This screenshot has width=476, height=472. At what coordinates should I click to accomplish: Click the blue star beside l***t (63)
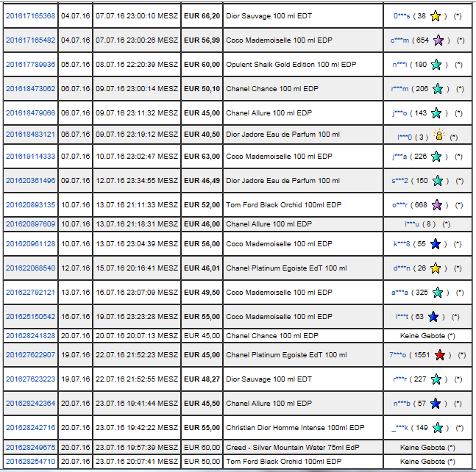[433, 316]
